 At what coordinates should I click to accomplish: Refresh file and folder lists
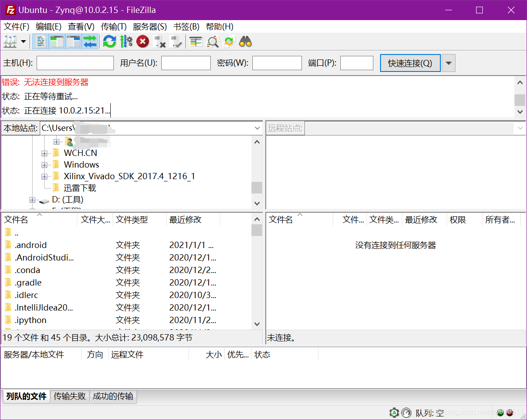coord(109,42)
